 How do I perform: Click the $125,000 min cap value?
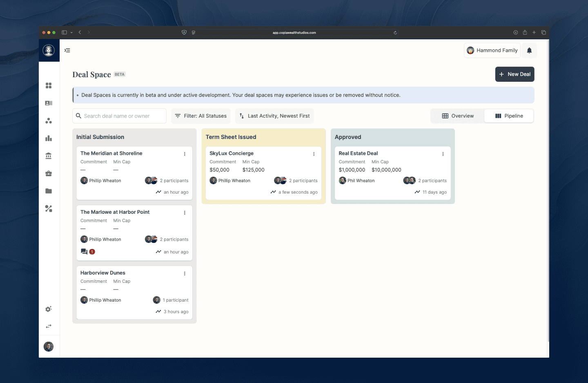(x=253, y=170)
